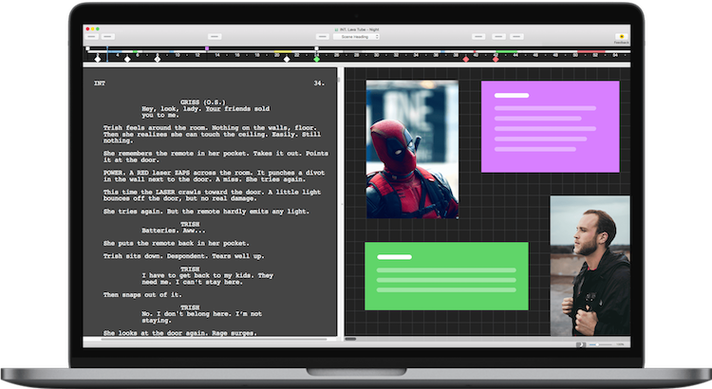Click the board pane horizontal scrollbar thumb

pos(351,339)
